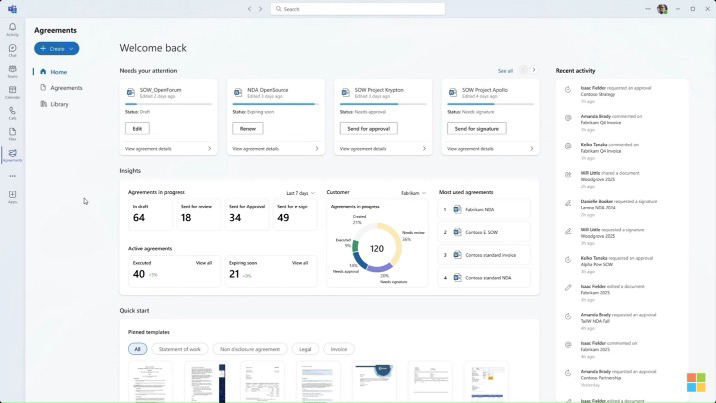Open Library in the left navigation
The height and width of the screenshot is (403, 716).
(x=60, y=104)
